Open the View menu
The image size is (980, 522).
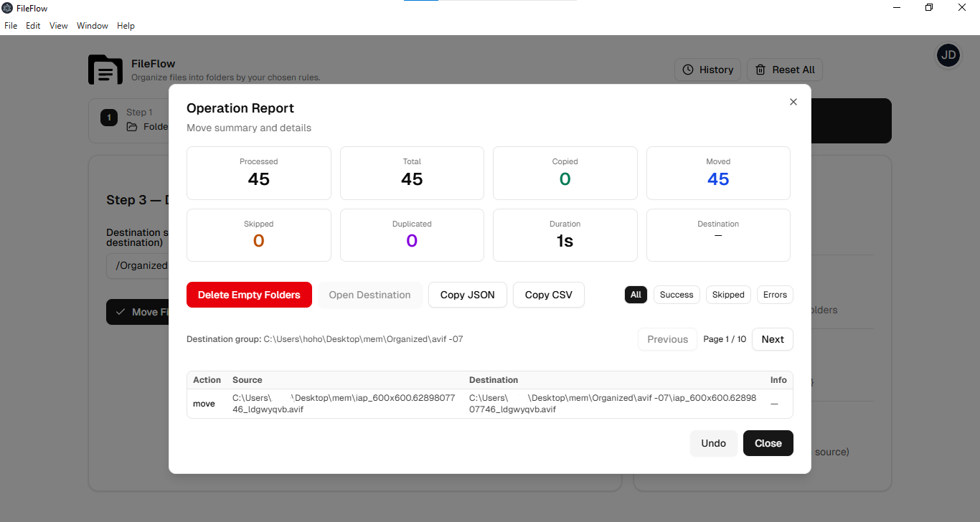59,26
